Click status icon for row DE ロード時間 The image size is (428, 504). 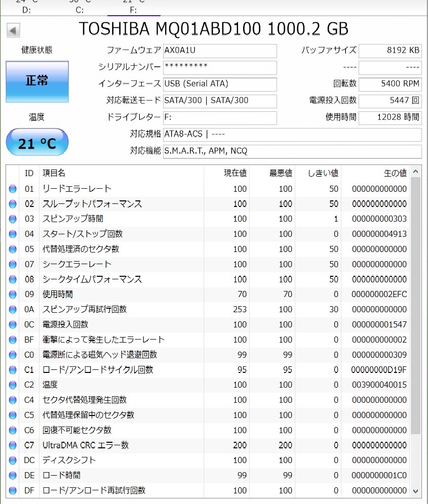[13, 476]
